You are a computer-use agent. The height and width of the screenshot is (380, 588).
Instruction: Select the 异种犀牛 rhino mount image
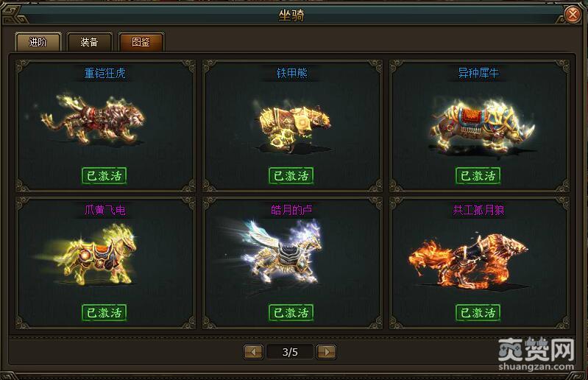[x=483, y=125]
